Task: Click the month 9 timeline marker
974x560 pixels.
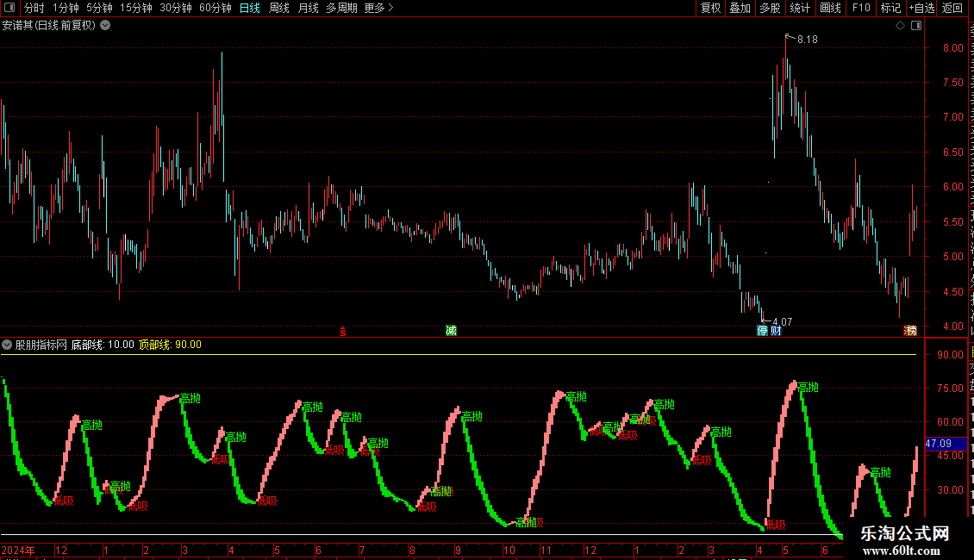Action: [x=458, y=550]
